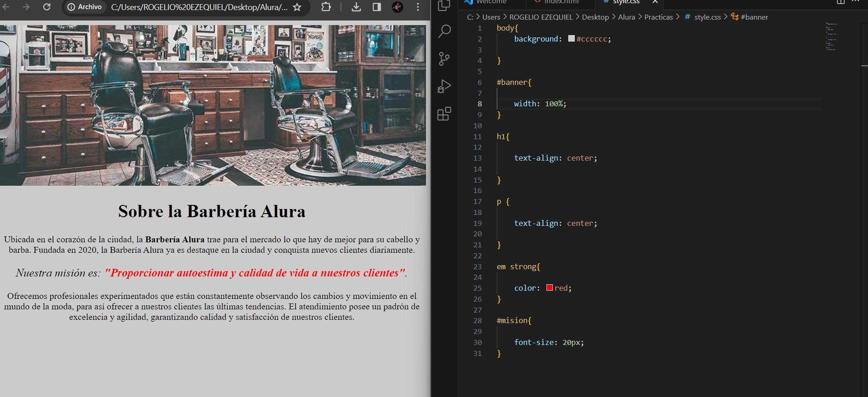868x397 pixels.
Task: Open the browser extensions puzzle icon
Action: pyautogui.click(x=326, y=7)
